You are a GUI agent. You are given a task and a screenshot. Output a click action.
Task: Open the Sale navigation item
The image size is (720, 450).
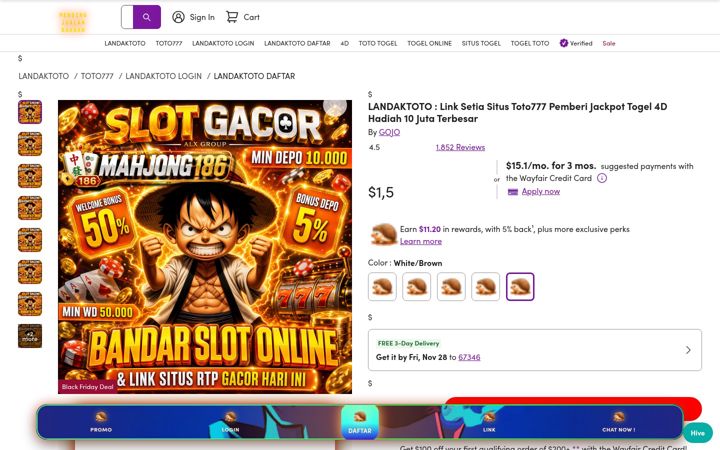click(609, 43)
